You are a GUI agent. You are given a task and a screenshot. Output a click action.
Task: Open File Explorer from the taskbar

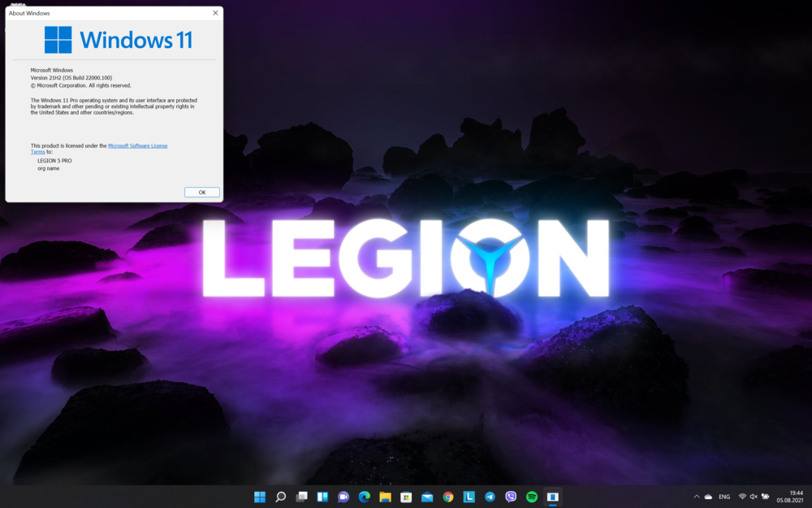(385, 497)
